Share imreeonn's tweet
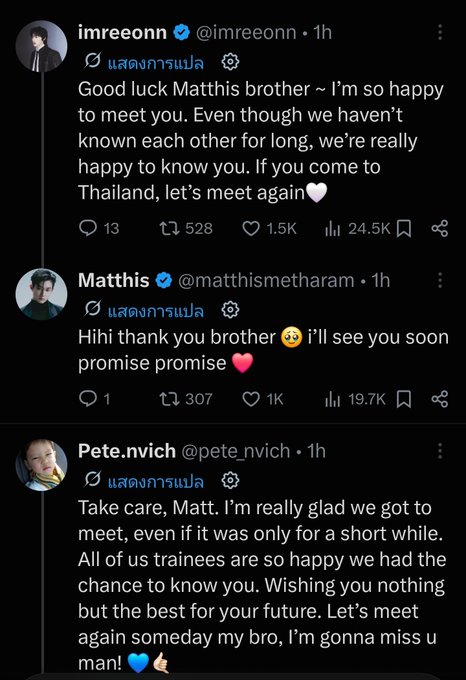 (x=440, y=228)
